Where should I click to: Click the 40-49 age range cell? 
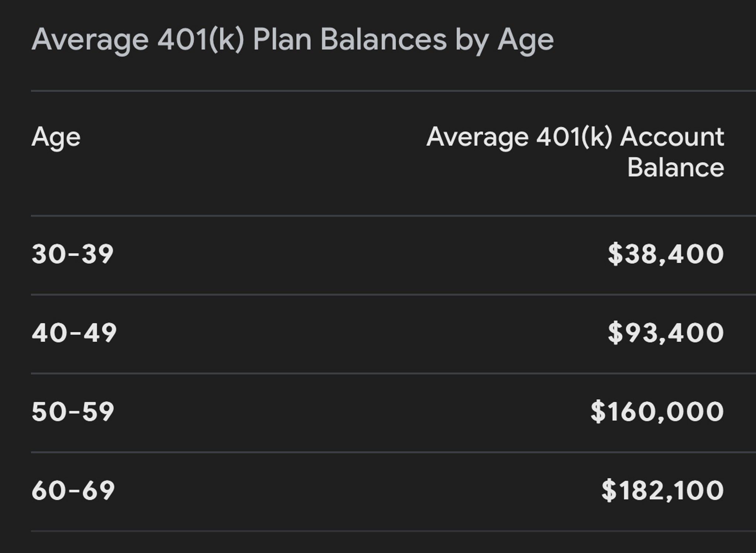tap(74, 333)
